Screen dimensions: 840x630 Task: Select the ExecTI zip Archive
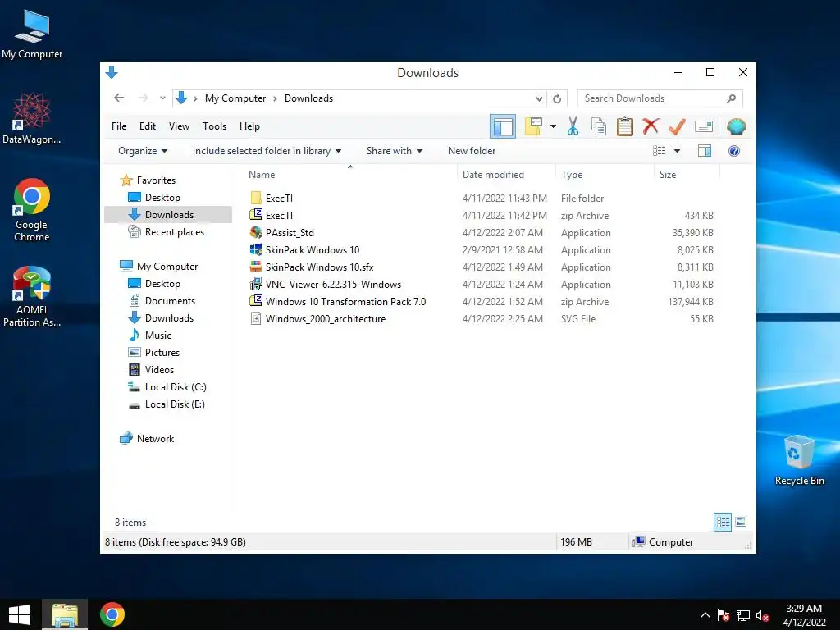pos(279,216)
